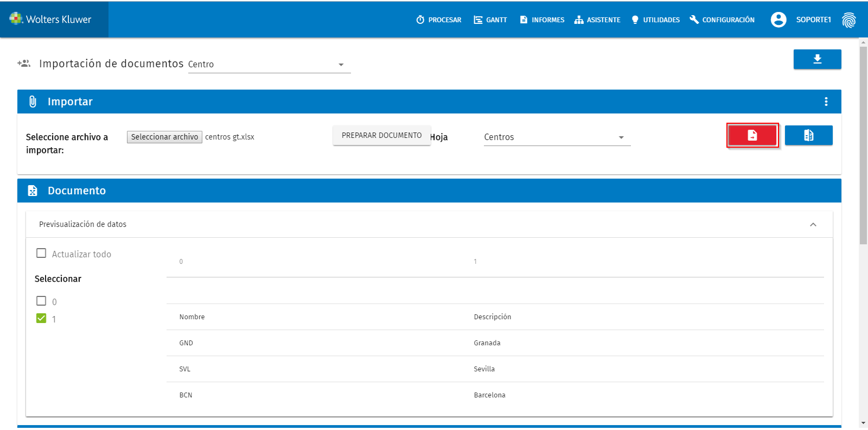Image resolution: width=868 pixels, height=430 pixels.
Task: Click the Nombre header cell
Action: [192, 317]
